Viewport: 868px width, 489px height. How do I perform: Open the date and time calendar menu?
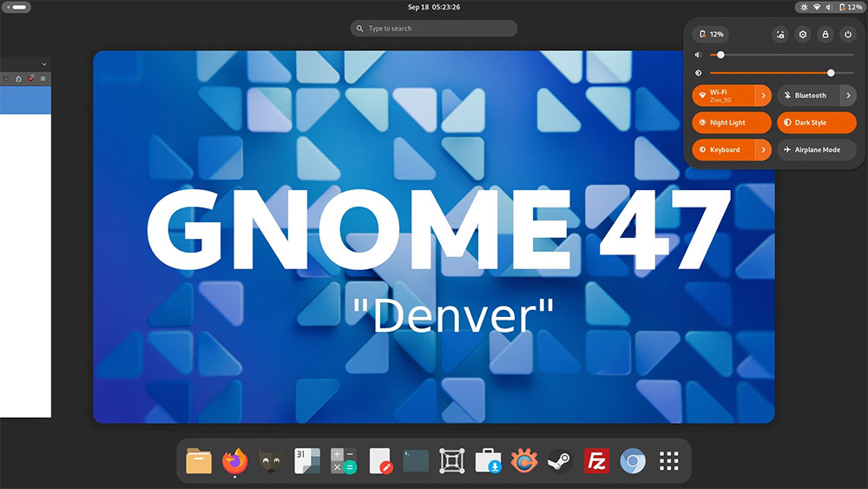coord(433,7)
